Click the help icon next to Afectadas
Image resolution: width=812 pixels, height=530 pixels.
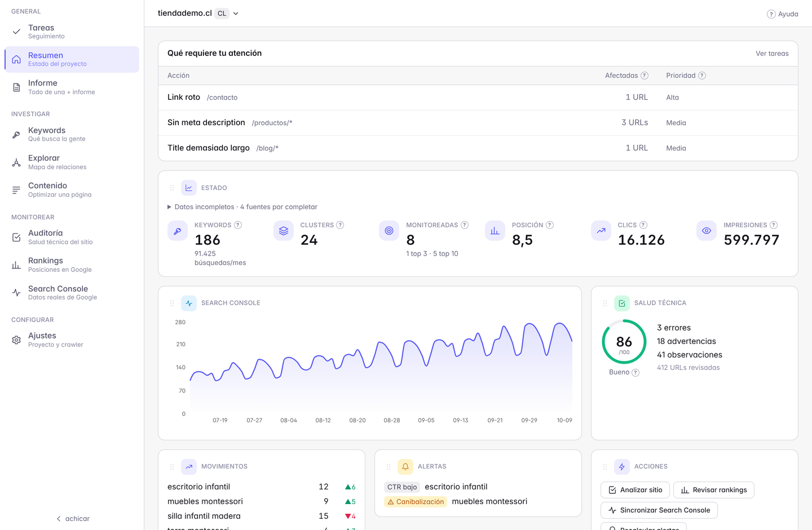[x=645, y=76]
